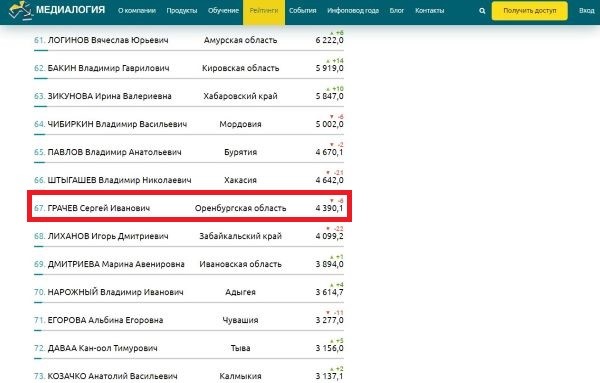600x383 pixels.
Task: Go to Обучение section
Action: point(223,11)
